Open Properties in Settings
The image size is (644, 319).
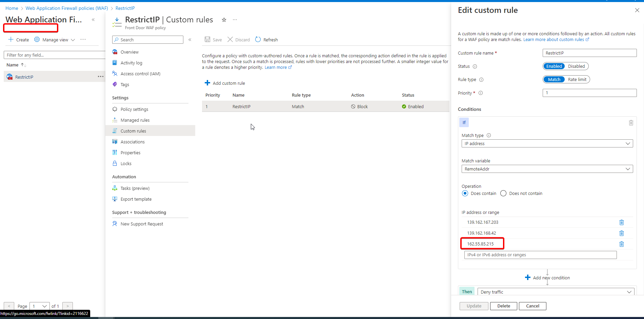(x=130, y=153)
